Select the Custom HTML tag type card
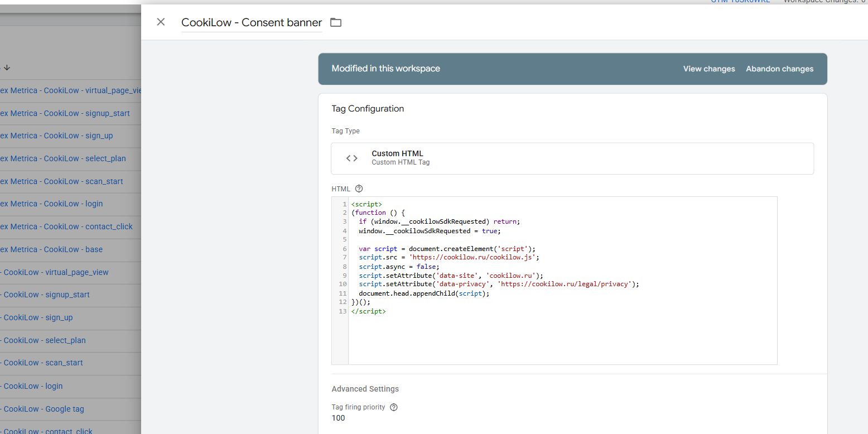This screenshot has height=434, width=868. (572, 158)
